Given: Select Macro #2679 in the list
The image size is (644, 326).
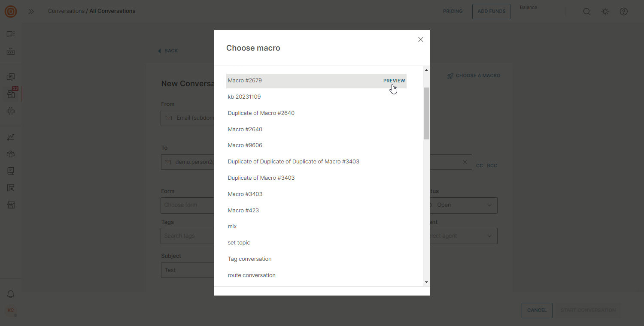Looking at the screenshot, I should pos(316,81).
